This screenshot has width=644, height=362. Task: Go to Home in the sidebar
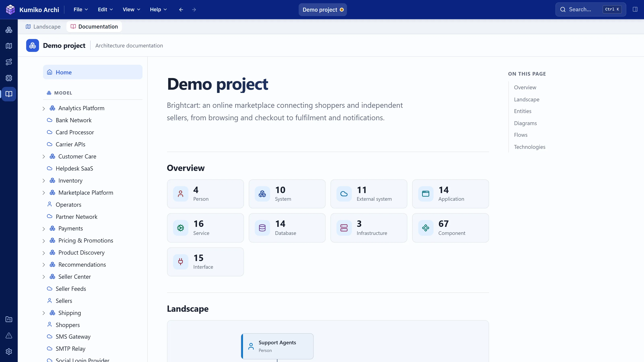pyautogui.click(x=93, y=72)
